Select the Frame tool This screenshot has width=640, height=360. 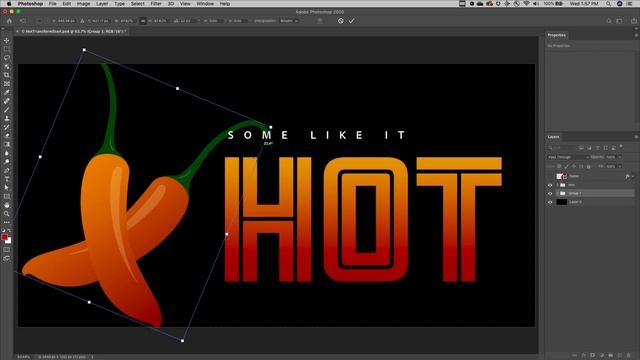point(7,84)
